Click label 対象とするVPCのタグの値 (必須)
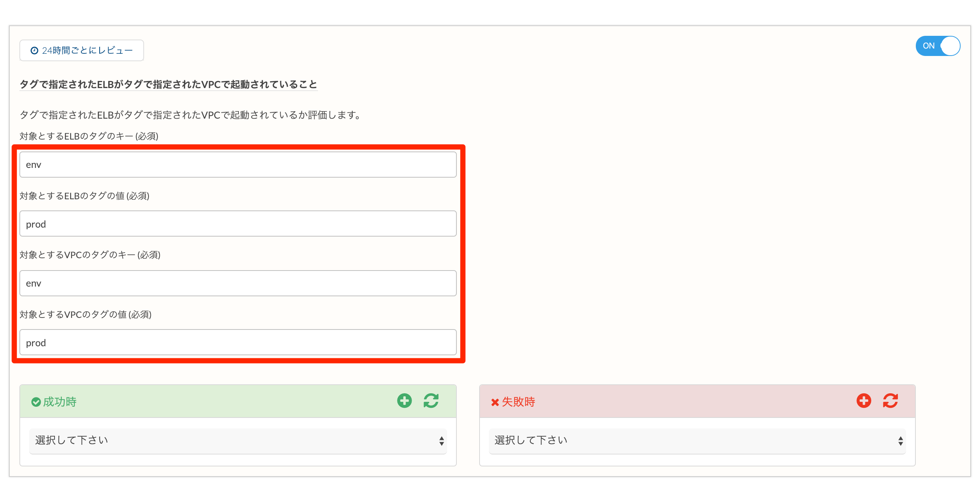The width and height of the screenshot is (980, 503). [85, 314]
